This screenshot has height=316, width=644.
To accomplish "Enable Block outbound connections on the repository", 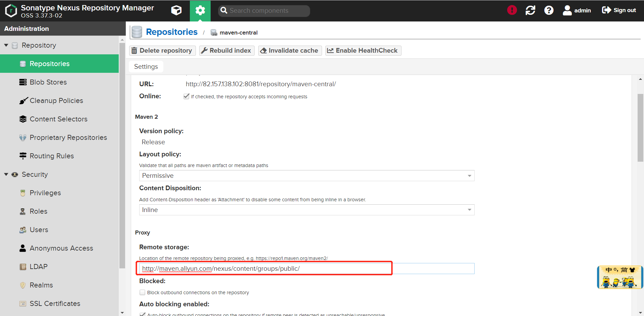I will pyautogui.click(x=142, y=292).
